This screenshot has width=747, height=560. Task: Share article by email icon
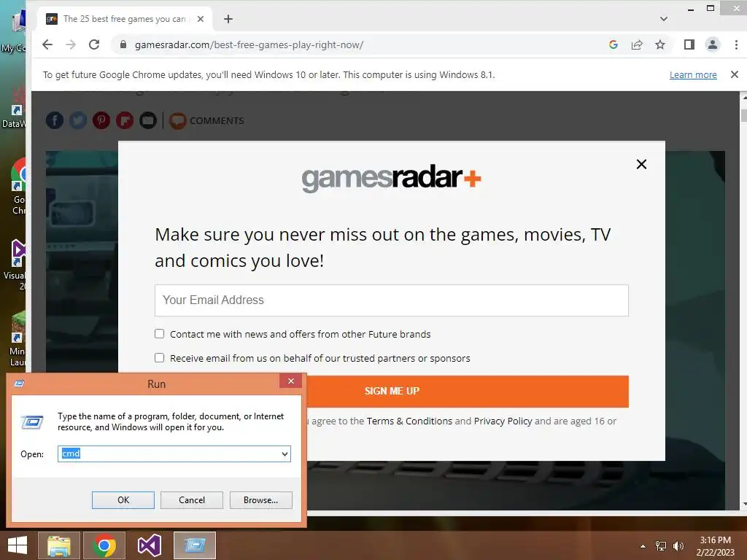(148, 120)
